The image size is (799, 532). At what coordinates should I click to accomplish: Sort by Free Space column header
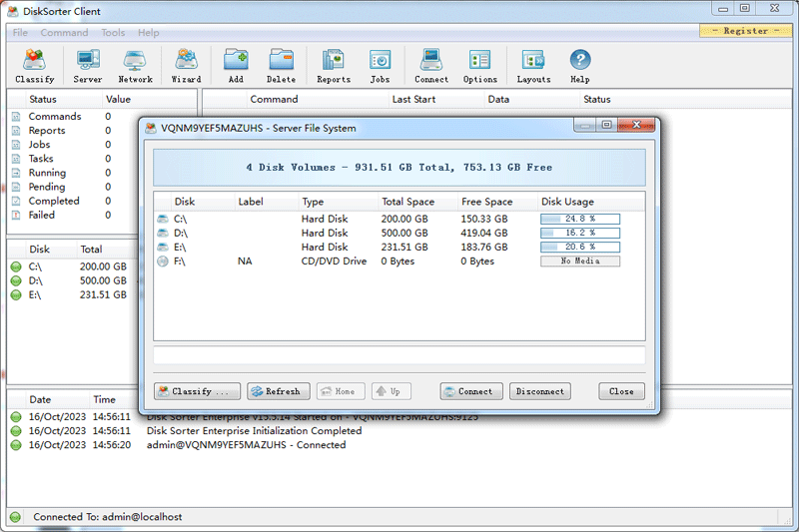coord(496,202)
